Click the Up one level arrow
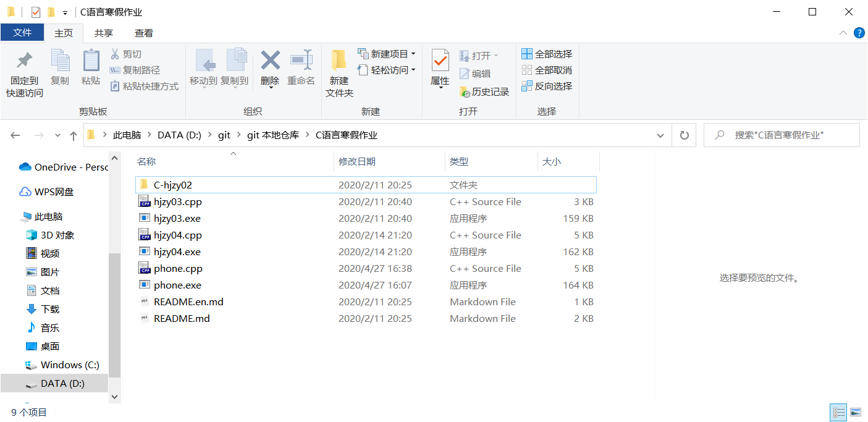Image resolution: width=868 pixels, height=422 pixels. pos(73,135)
